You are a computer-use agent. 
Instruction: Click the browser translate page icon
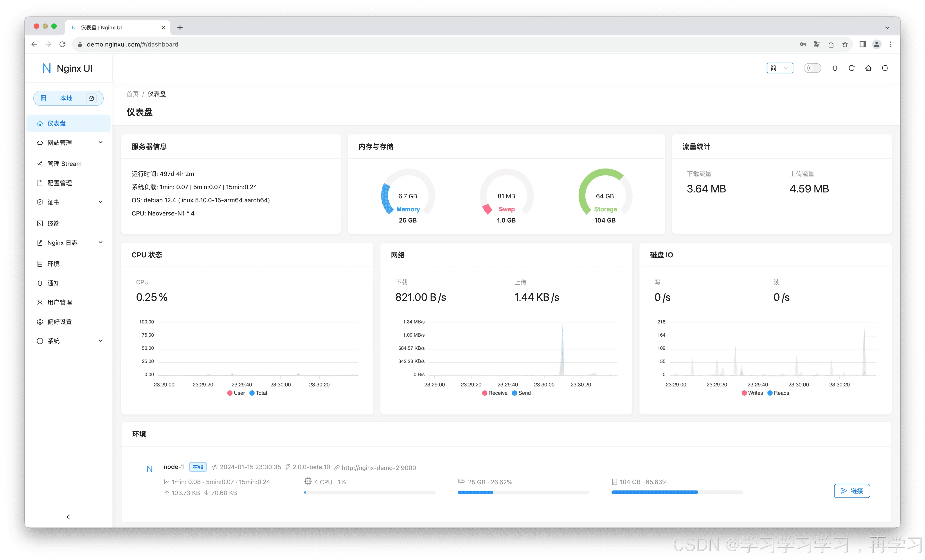click(817, 44)
